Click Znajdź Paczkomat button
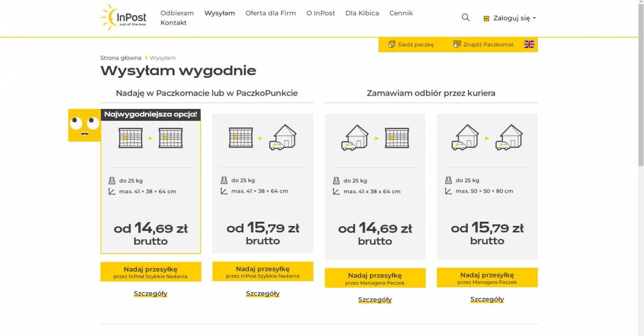 484,45
